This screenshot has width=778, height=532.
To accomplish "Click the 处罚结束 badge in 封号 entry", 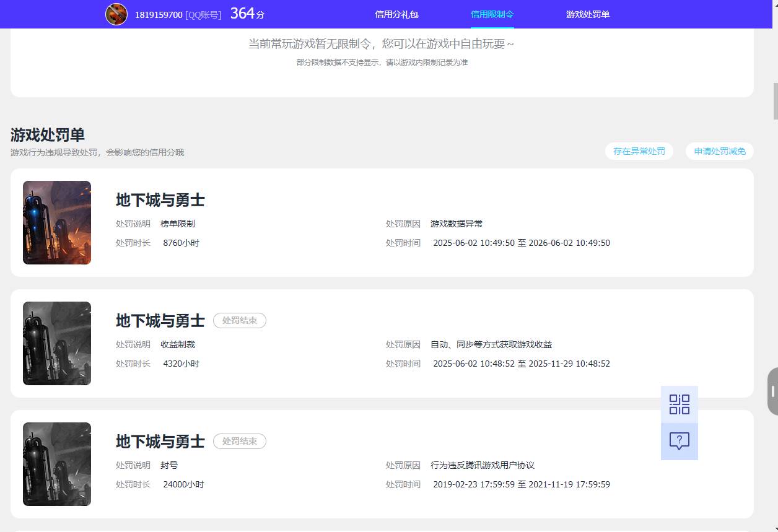I will pos(239,441).
